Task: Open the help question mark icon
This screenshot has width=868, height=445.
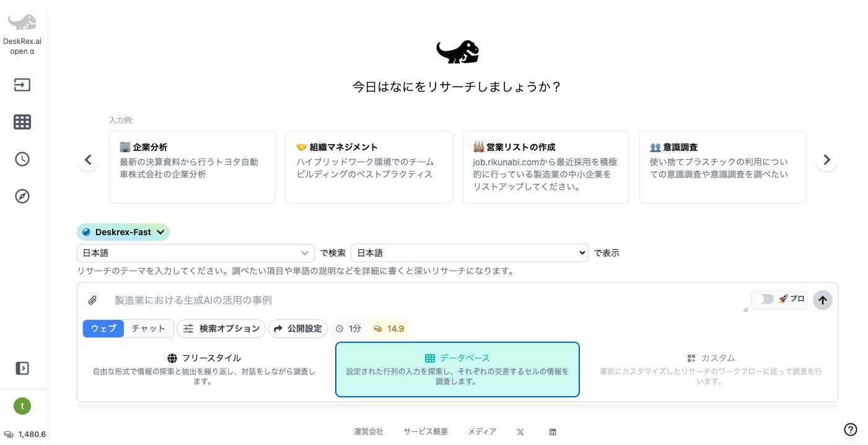Action: (851, 430)
